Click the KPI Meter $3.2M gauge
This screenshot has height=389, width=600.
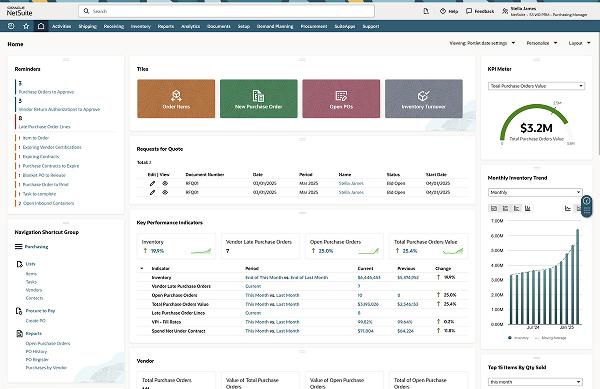click(536, 124)
